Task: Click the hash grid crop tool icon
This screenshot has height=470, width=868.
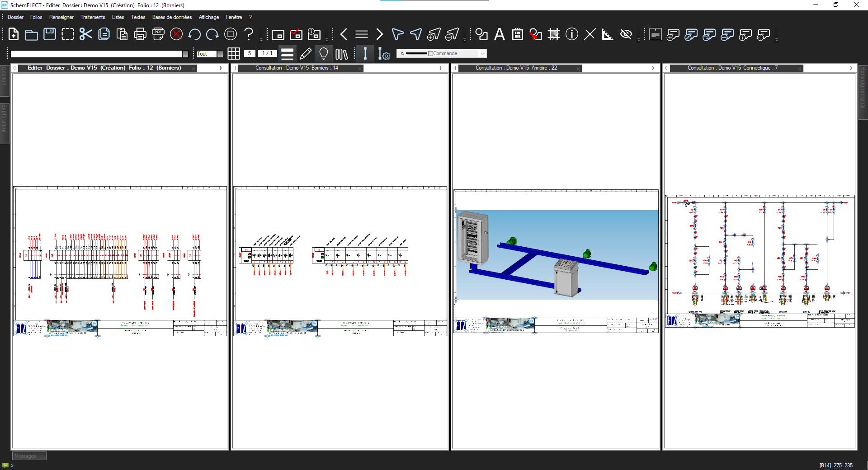Action: [554, 34]
